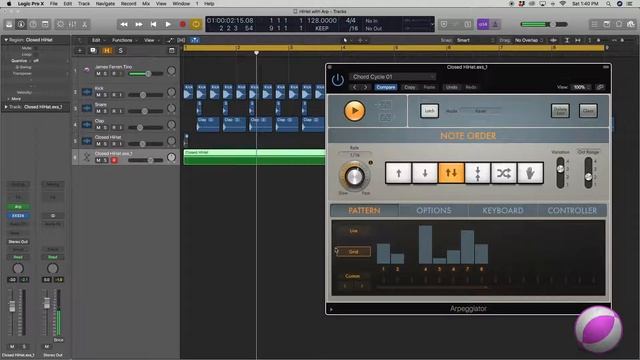
Task: Expand the Track: Closed HiHat.exs_1 inspector section
Action: point(6,107)
